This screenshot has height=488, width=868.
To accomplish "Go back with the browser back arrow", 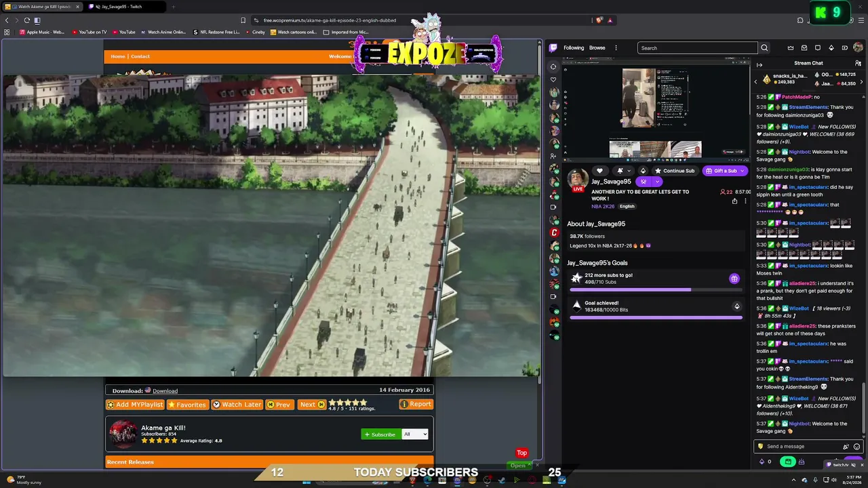I will tap(7, 20).
